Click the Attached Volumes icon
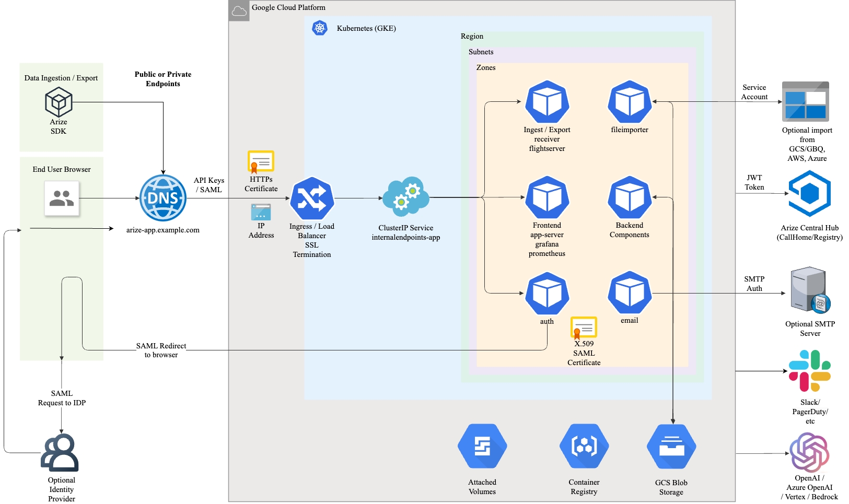 482,447
